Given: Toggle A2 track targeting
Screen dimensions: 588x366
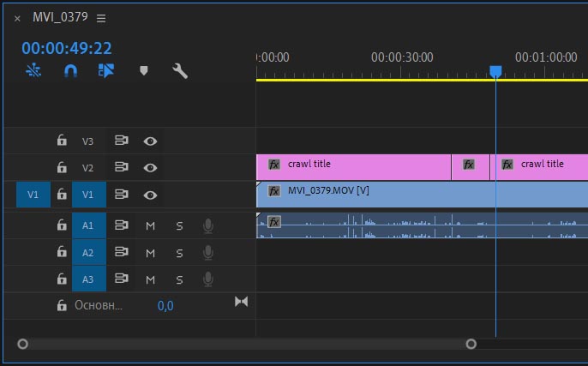Looking at the screenshot, I should click(x=89, y=252).
